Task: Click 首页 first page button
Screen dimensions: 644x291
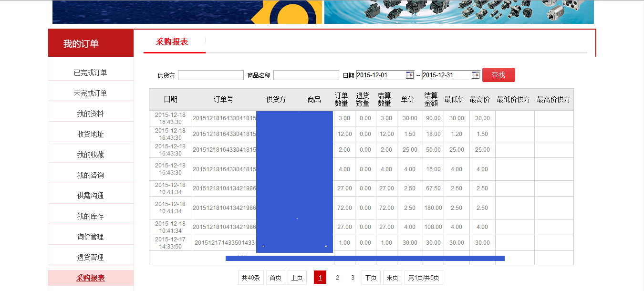Action: [x=275, y=278]
